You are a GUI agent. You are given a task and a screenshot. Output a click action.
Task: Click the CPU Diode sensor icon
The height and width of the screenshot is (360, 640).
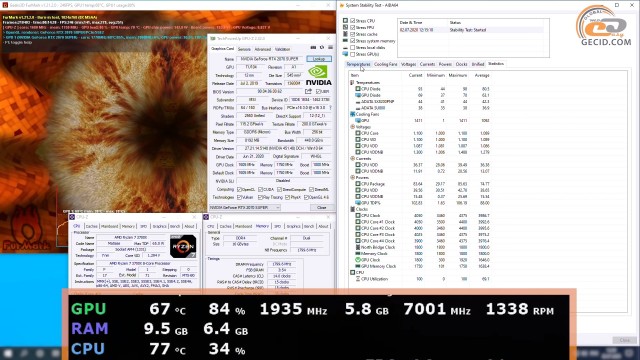pos(358,89)
